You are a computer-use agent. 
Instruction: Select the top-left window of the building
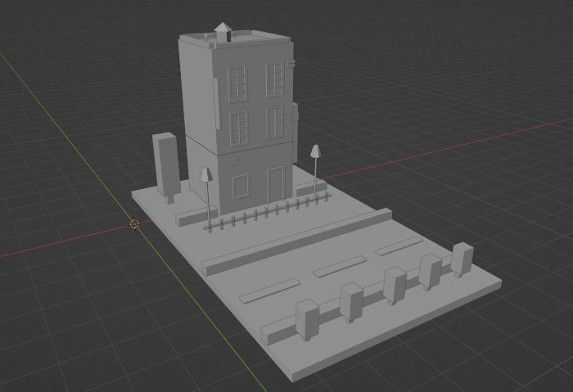pyautogui.click(x=237, y=84)
